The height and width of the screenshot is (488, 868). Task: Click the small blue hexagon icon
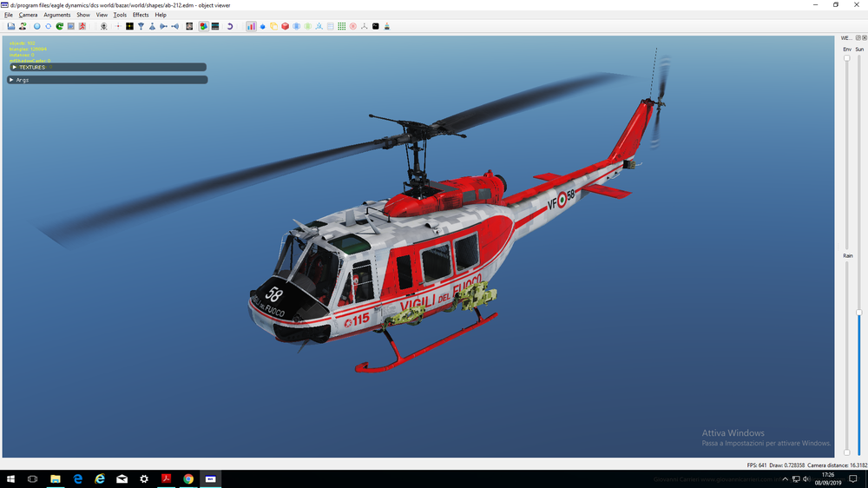[x=263, y=26]
